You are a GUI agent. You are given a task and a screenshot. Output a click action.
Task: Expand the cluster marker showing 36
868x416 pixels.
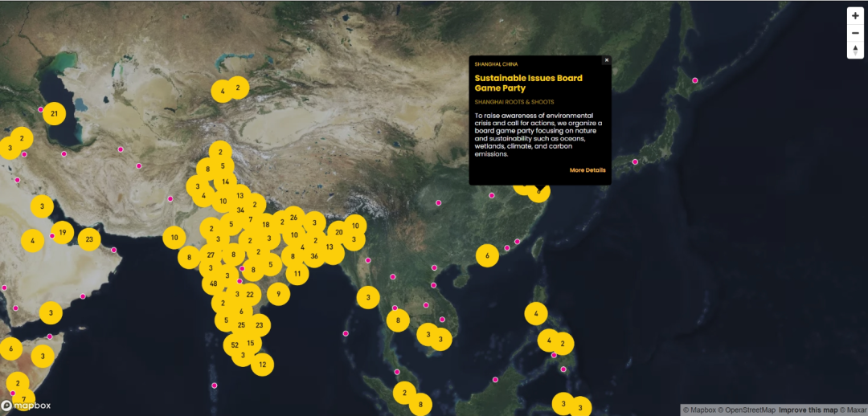[314, 256]
